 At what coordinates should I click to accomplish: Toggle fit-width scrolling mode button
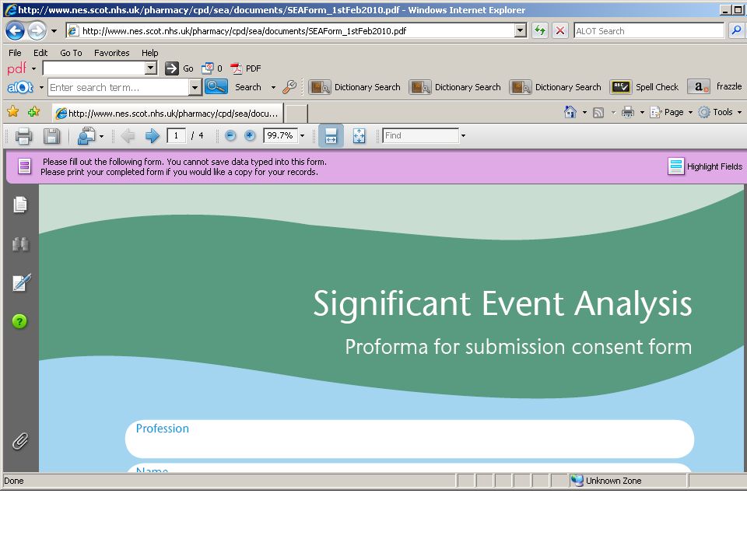point(331,135)
